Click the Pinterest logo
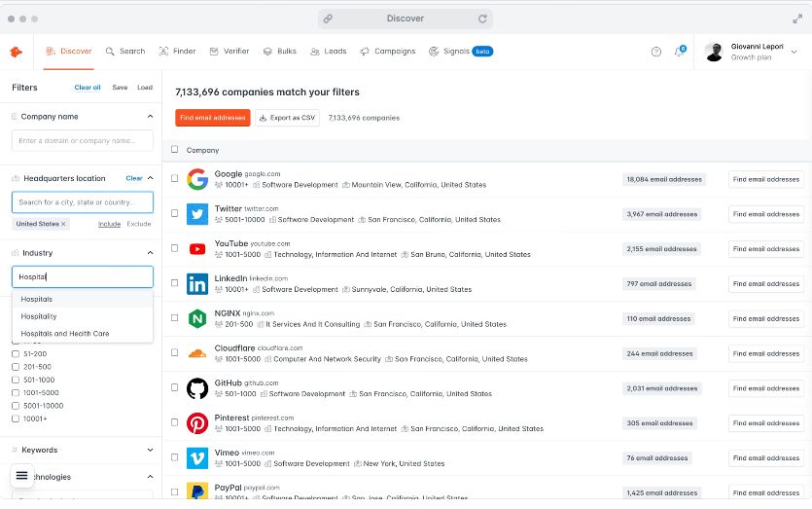Image resolution: width=812 pixels, height=509 pixels. coord(197,423)
